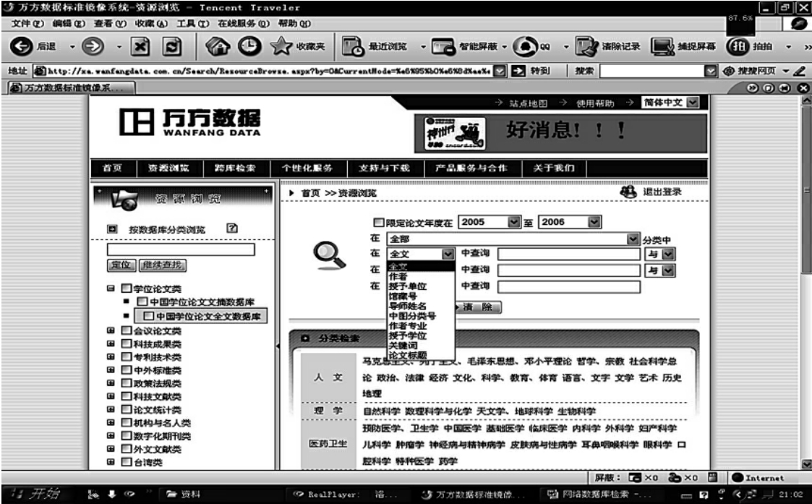Open the QQ toolbar icon
Viewport: 812px width, 504px height.
(x=525, y=46)
